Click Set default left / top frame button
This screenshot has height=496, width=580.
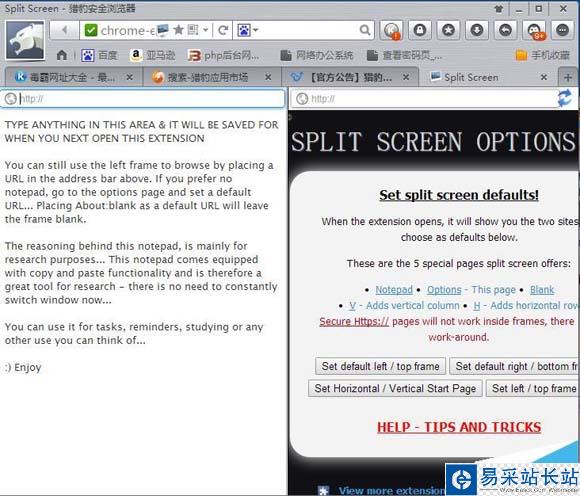(x=380, y=366)
